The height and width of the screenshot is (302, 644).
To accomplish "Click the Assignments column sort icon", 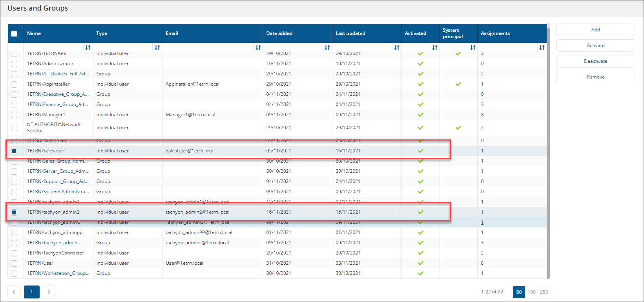I will pyautogui.click(x=542, y=48).
